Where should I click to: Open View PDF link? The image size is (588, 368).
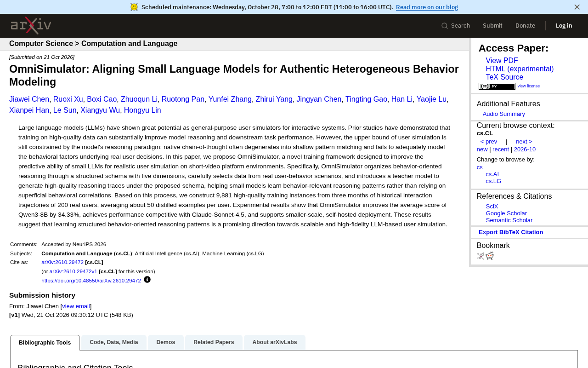point(502,61)
